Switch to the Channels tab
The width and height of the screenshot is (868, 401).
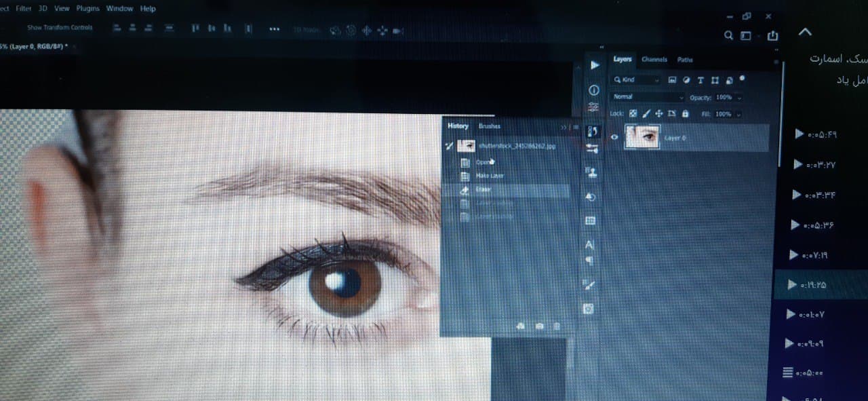tap(654, 60)
